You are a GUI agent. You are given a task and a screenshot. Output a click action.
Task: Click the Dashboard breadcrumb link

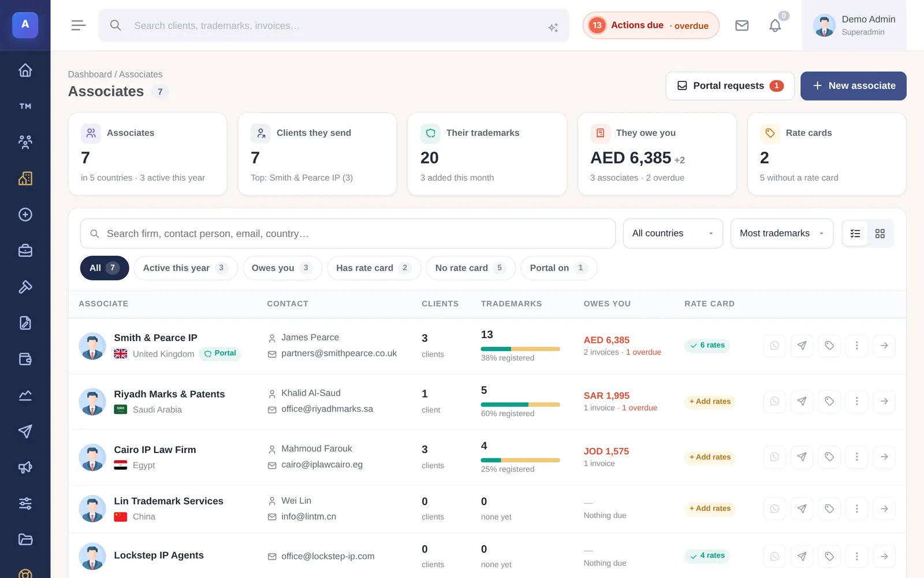tap(90, 75)
